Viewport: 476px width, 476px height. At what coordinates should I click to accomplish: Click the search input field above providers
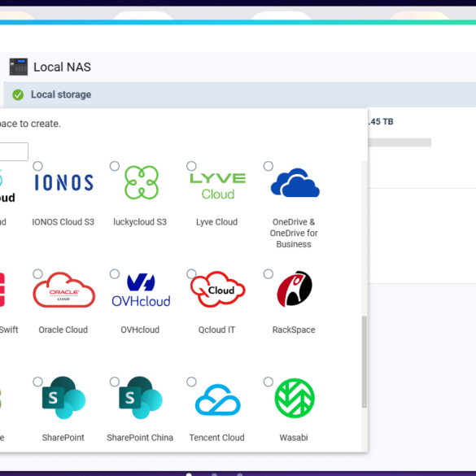click(x=14, y=151)
